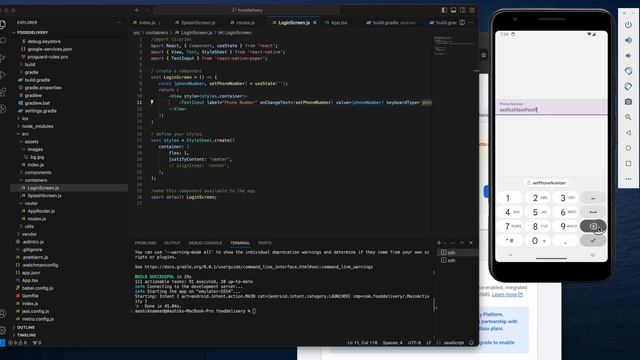Viewport: 640px width, 360px height.
Task: Tap setPhoneNumber clipboard suggestion chip
Action: pyautogui.click(x=546, y=183)
